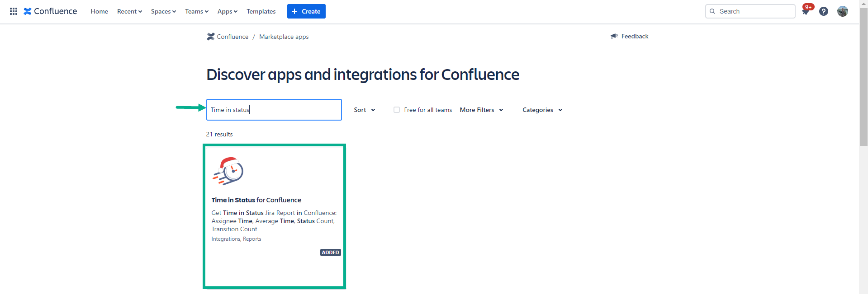
Task: Enable the Free for all teams checkbox
Action: (x=397, y=110)
